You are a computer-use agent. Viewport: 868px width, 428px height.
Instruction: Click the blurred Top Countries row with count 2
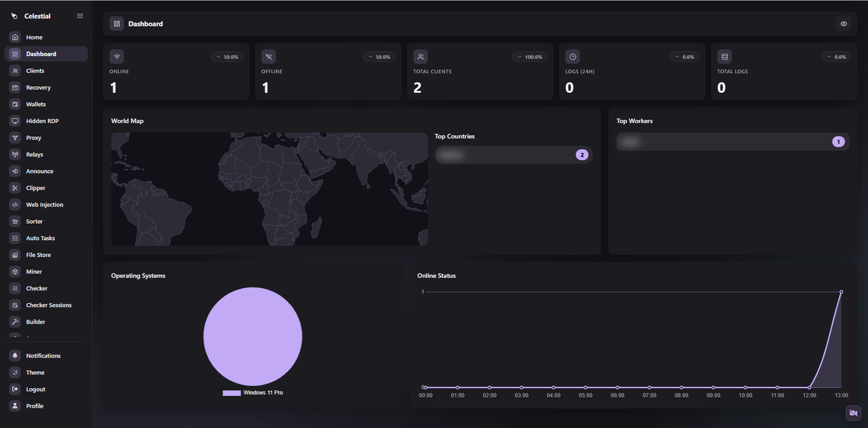click(x=514, y=155)
